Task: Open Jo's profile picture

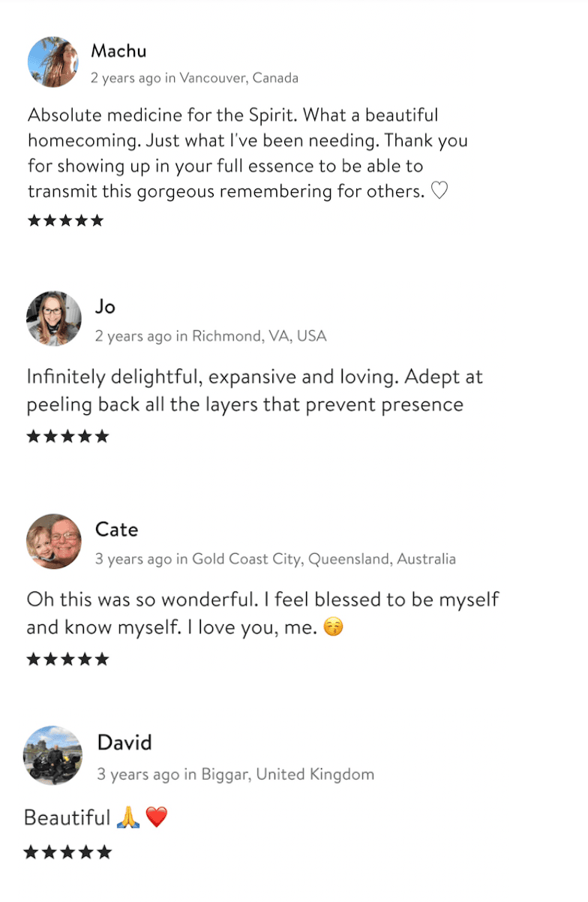Action: (x=54, y=318)
